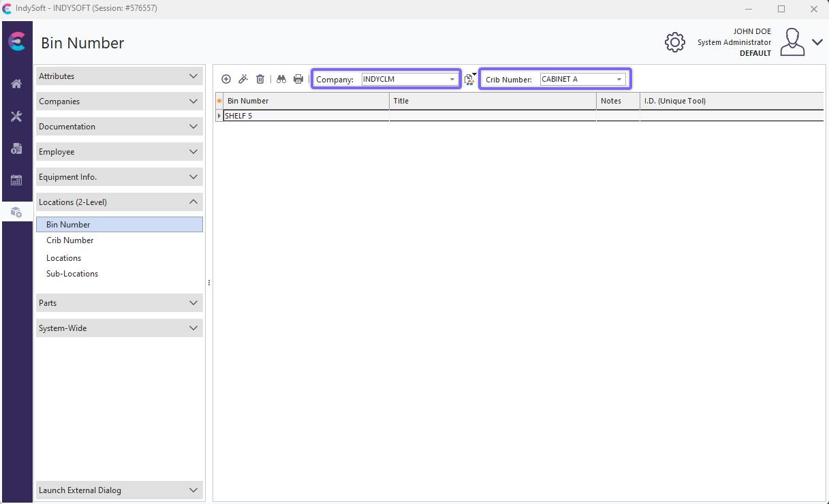Click the copy icon beside Crib Number
Viewport: 829px width, 504px height.
pos(469,80)
